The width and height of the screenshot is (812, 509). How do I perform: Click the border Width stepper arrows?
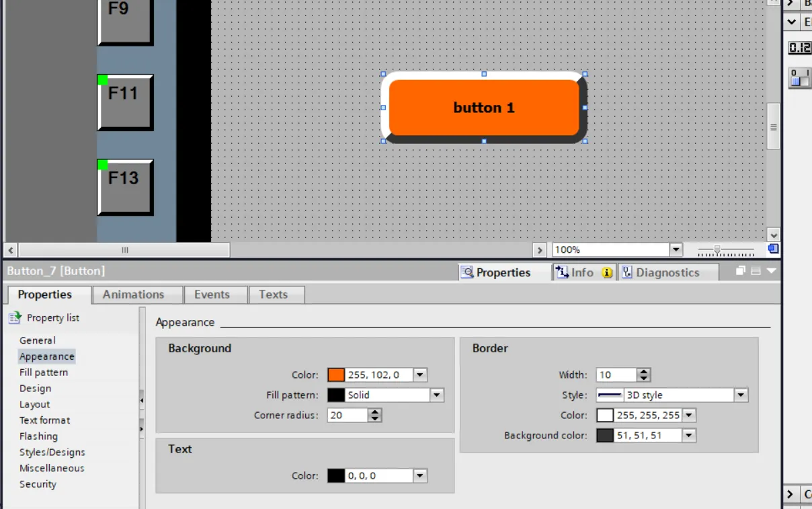[644, 375]
